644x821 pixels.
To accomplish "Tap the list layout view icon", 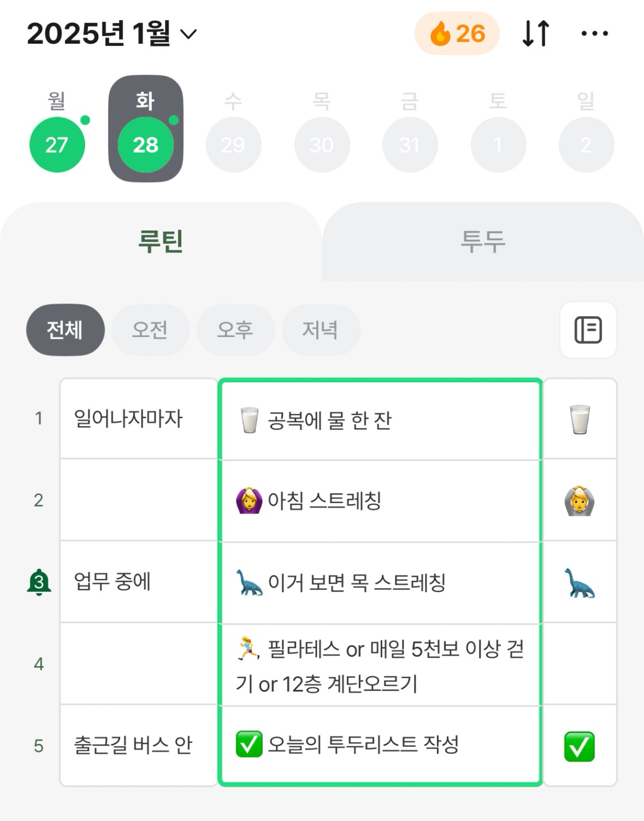I will [x=588, y=330].
